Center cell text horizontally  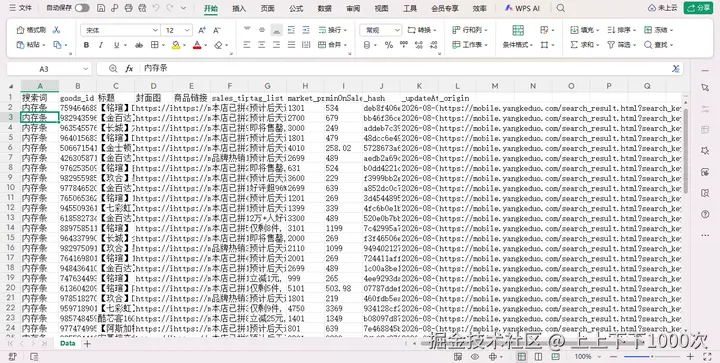[262, 45]
